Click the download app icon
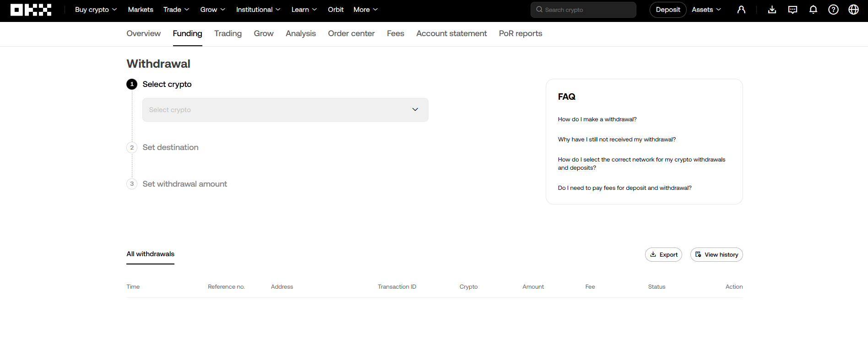The image size is (868, 339). 772,10
